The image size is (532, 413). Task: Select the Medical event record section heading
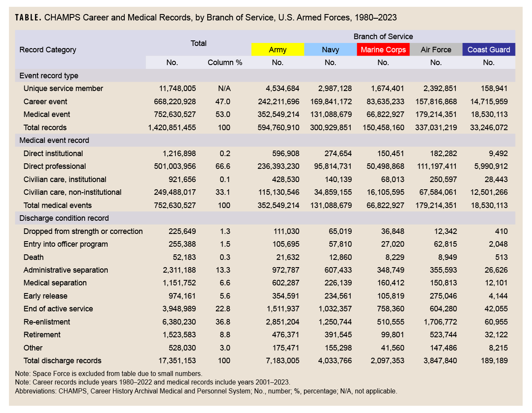(x=54, y=140)
